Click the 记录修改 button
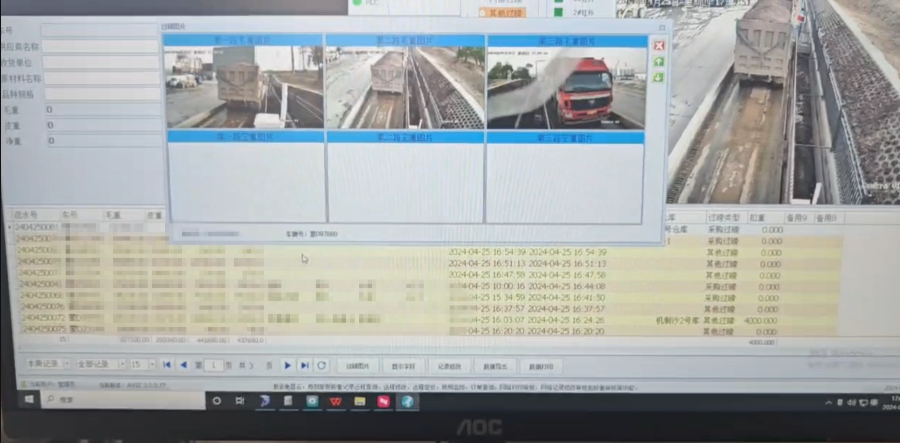The image size is (900, 443). point(449,366)
